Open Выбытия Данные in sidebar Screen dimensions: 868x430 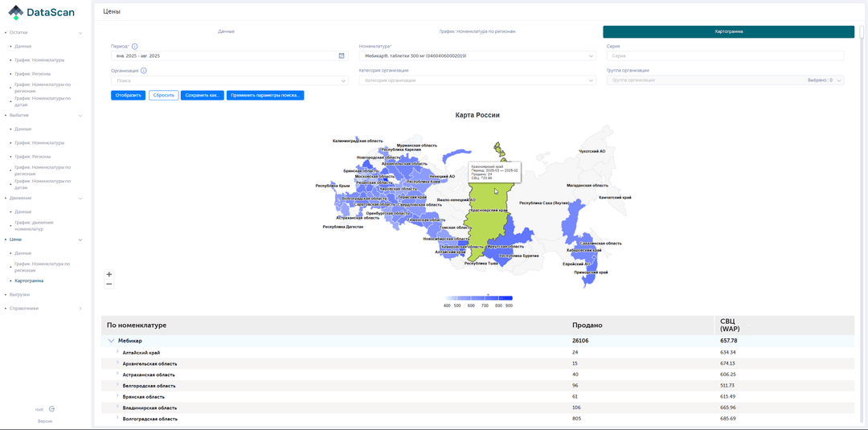[x=23, y=129]
